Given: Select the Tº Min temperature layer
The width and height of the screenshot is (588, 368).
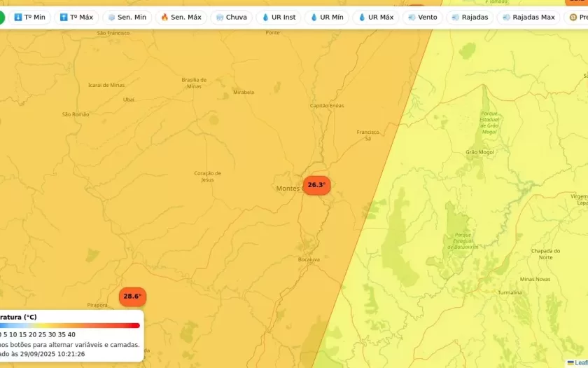Looking at the screenshot, I should pos(29,18).
